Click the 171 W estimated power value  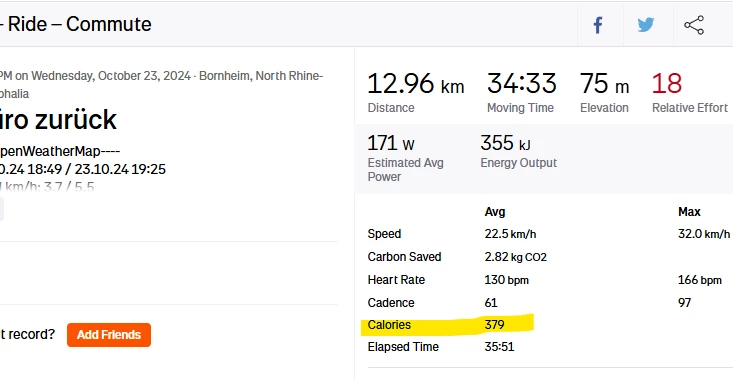tap(391, 143)
